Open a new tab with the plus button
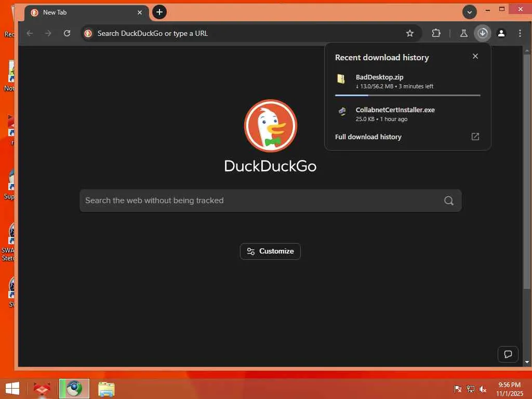The height and width of the screenshot is (399, 532). click(x=159, y=12)
